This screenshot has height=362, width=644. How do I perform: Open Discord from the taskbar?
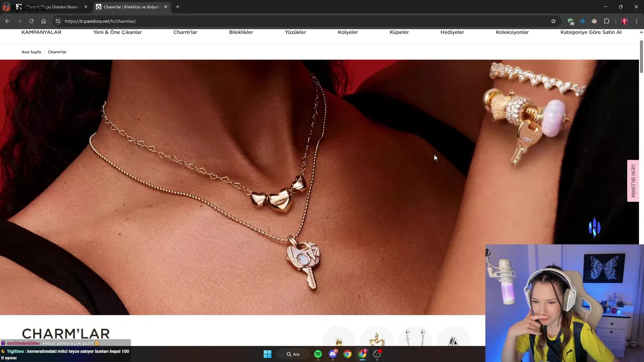pyautogui.click(x=333, y=354)
